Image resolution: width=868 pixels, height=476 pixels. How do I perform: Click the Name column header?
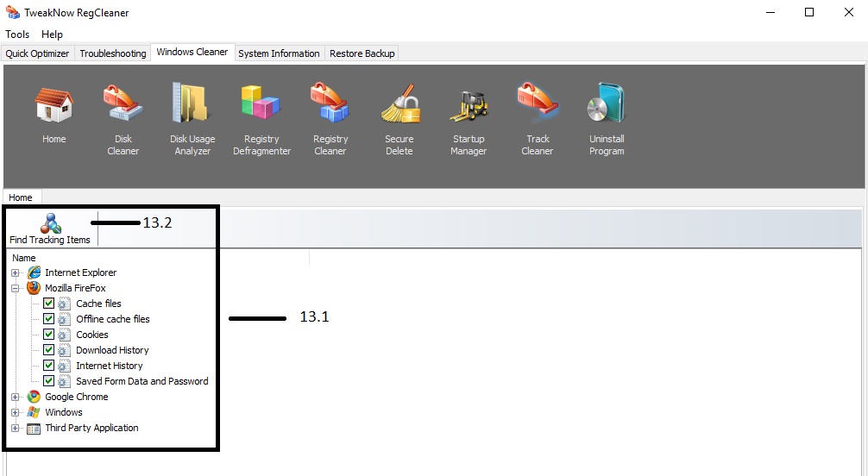pyautogui.click(x=24, y=258)
